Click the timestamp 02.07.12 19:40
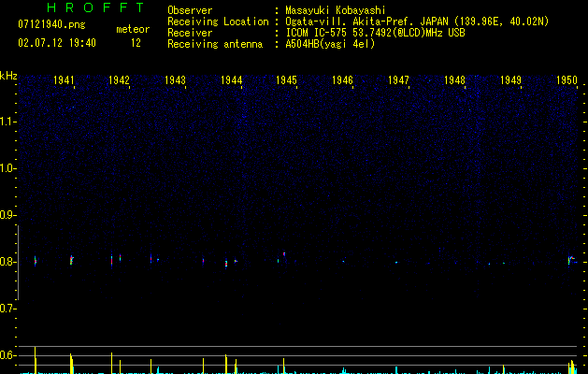The width and height of the screenshot is (588, 374). (x=57, y=43)
